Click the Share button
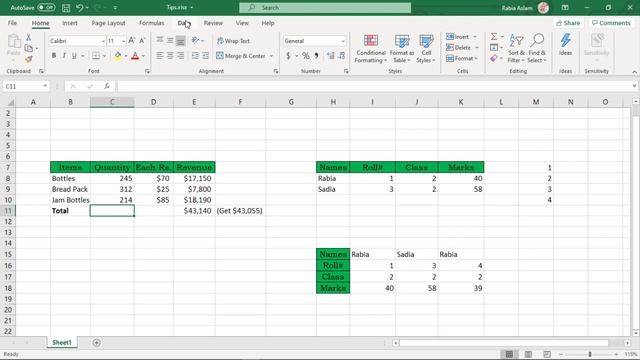 pyautogui.click(x=568, y=23)
